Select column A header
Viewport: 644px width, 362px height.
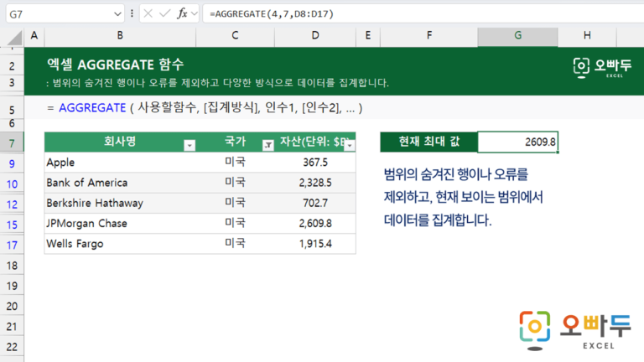click(x=34, y=36)
